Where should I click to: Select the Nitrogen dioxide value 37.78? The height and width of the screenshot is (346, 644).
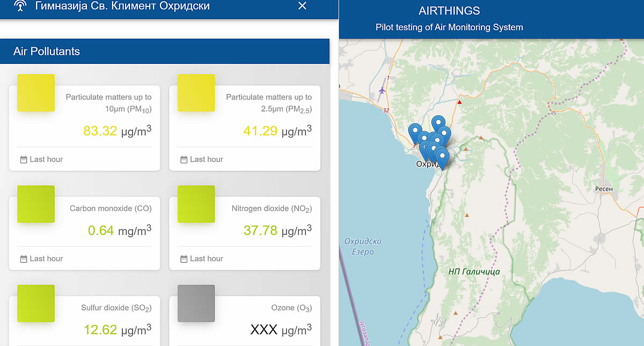(x=260, y=230)
